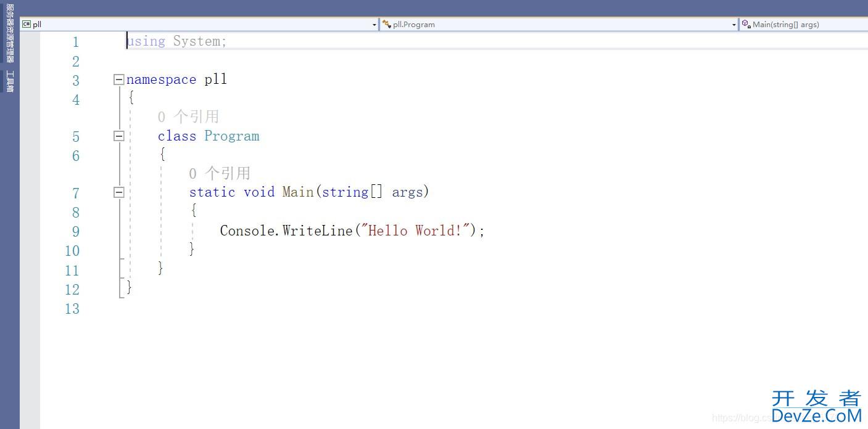Click the 0 个引用 link above class Program
Screen dimensions: 868x429
point(188,116)
